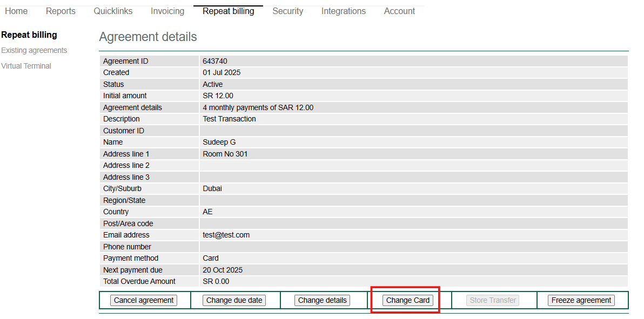Image resolution: width=644 pixels, height=319 pixels.
Task: Click the Total Overdue Amount row label
Action: pos(139,282)
